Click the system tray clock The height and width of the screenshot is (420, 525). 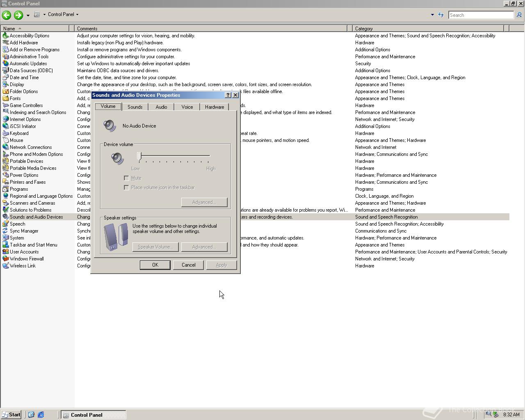pyautogui.click(x=511, y=415)
